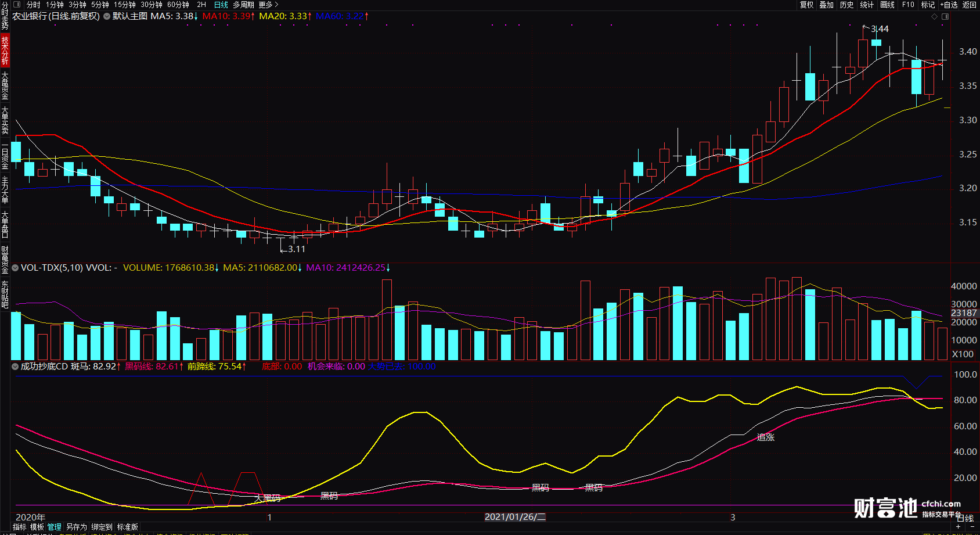Open the 大单买卖 sidebar tab
The height and width of the screenshot is (535, 980).
click(5, 120)
